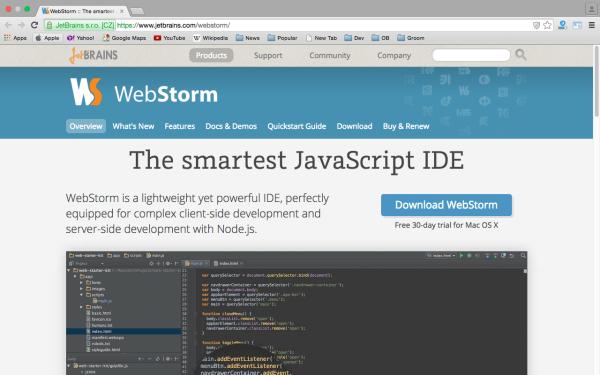Open the Yahoo! bookmark
This screenshot has height=375, width=600.
pyautogui.click(x=80, y=38)
